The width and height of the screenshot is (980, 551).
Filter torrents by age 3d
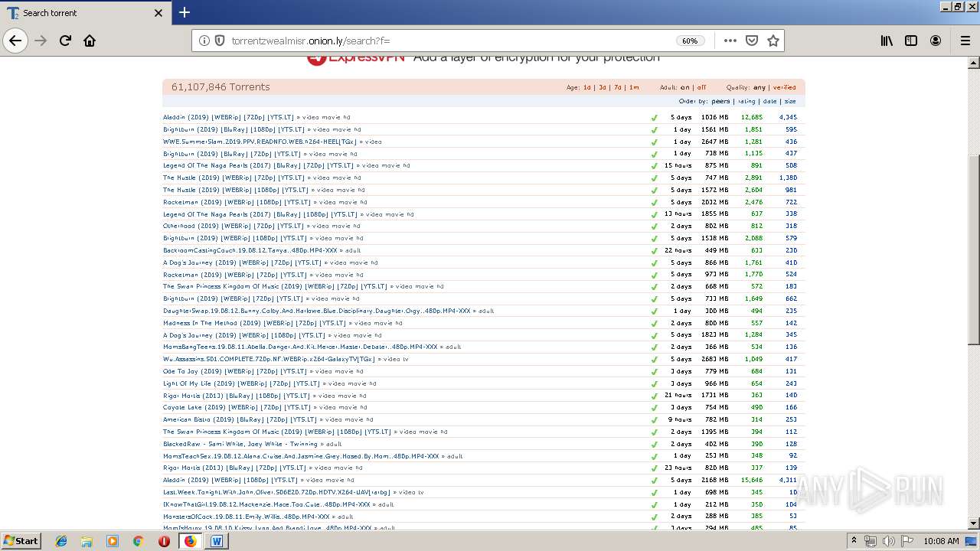click(603, 88)
